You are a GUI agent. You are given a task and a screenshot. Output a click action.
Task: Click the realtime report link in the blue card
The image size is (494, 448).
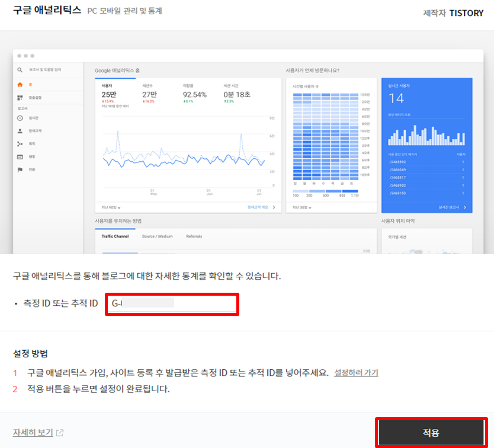point(448,207)
